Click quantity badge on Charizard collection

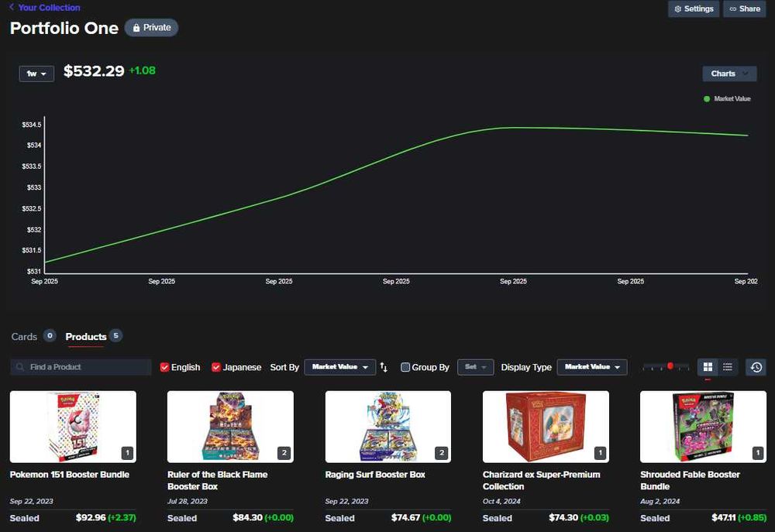[600, 453]
